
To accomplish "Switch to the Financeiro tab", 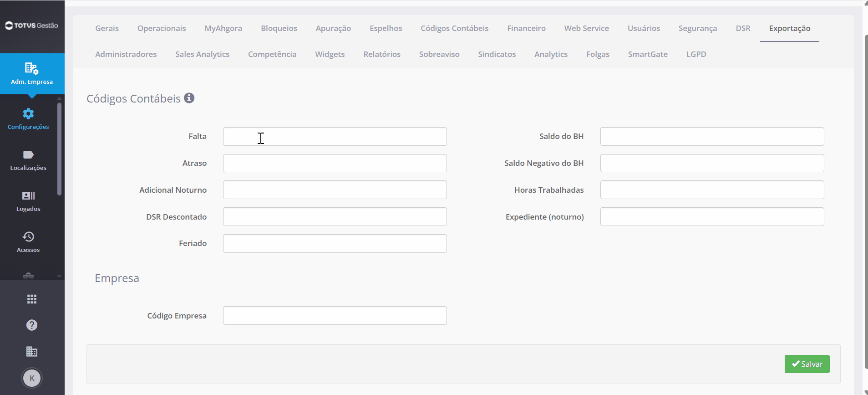I will point(526,28).
